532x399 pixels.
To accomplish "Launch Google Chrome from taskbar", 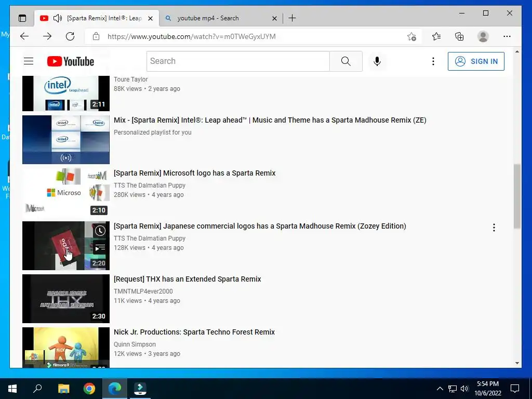I will pyautogui.click(x=89, y=389).
